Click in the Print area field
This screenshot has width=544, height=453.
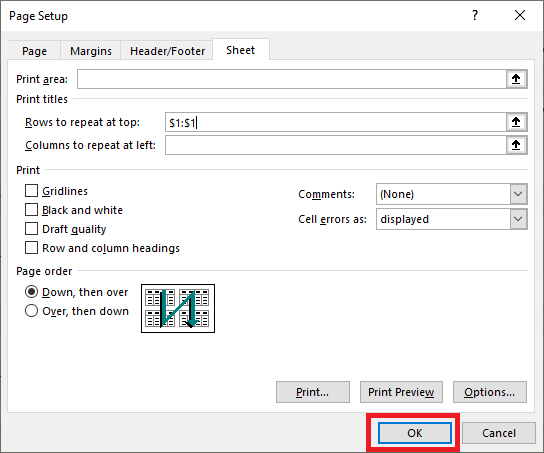click(x=291, y=79)
